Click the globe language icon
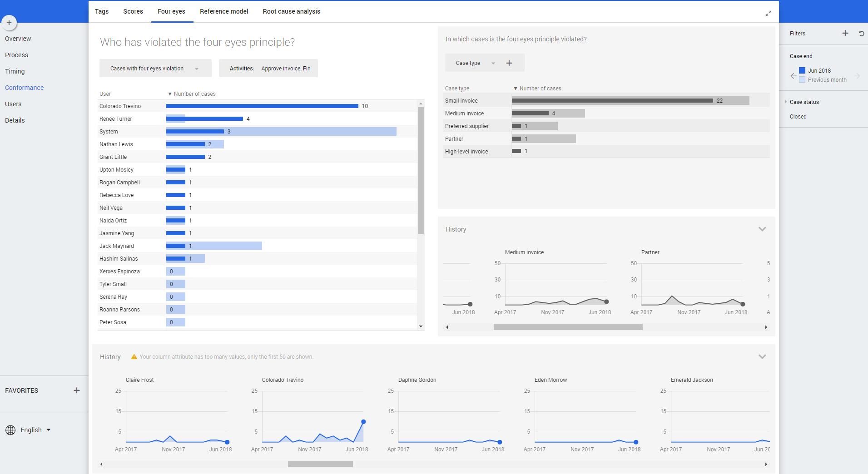 pyautogui.click(x=10, y=430)
